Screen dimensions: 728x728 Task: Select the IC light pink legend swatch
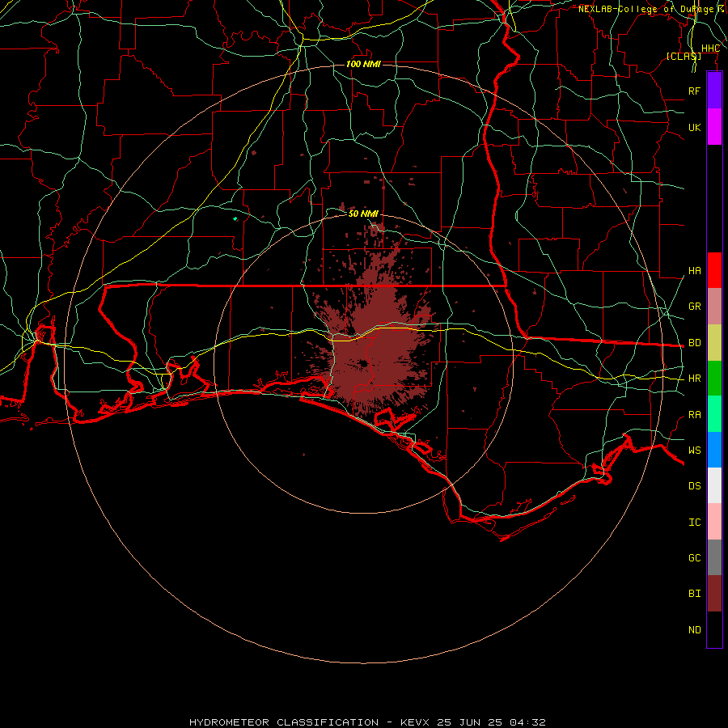pyautogui.click(x=714, y=522)
